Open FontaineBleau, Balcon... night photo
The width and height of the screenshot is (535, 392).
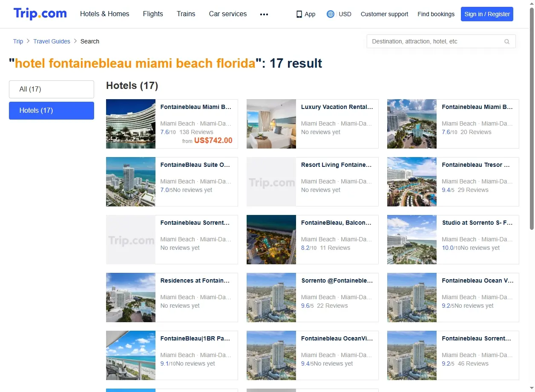coord(271,240)
